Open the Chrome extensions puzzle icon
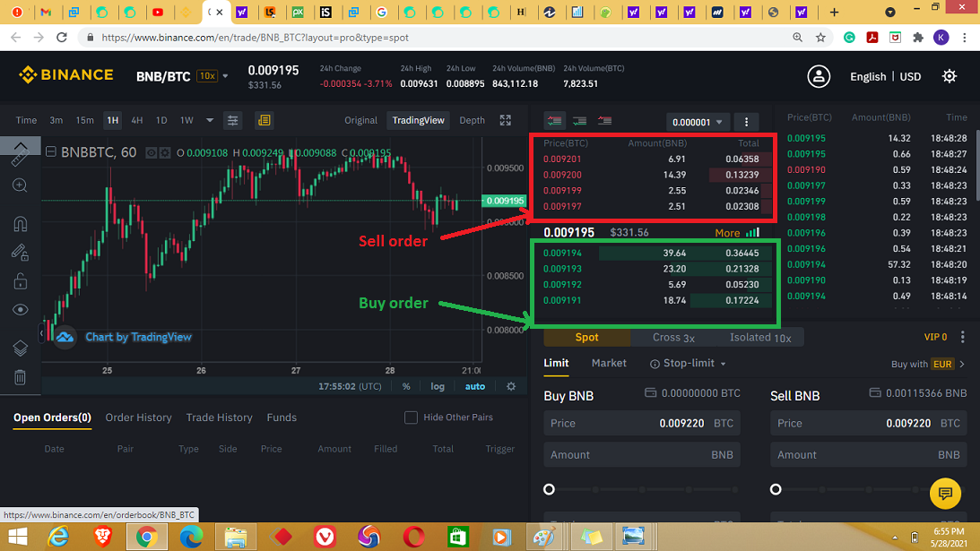 [918, 38]
